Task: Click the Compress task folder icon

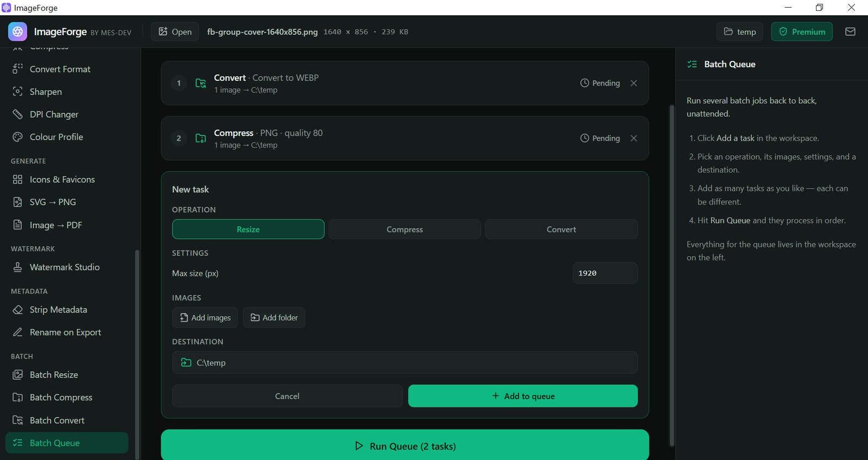Action: (201, 138)
